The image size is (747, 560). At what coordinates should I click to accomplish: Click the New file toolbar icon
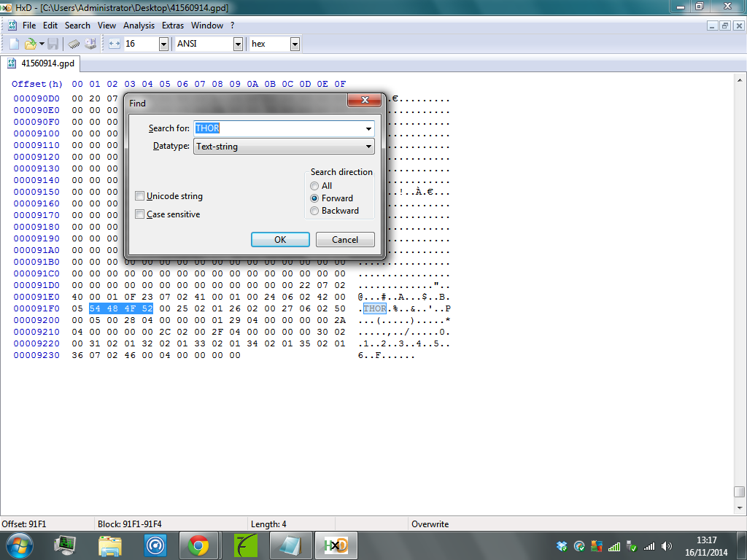[14, 44]
